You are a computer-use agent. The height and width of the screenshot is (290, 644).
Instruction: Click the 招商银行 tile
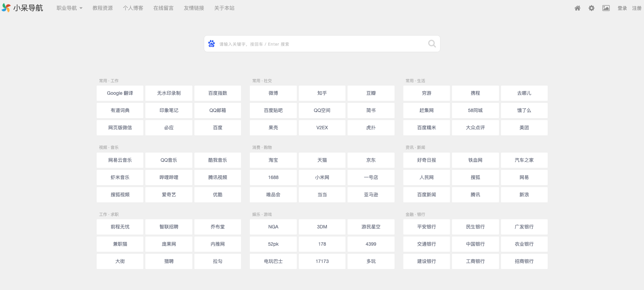click(x=524, y=261)
